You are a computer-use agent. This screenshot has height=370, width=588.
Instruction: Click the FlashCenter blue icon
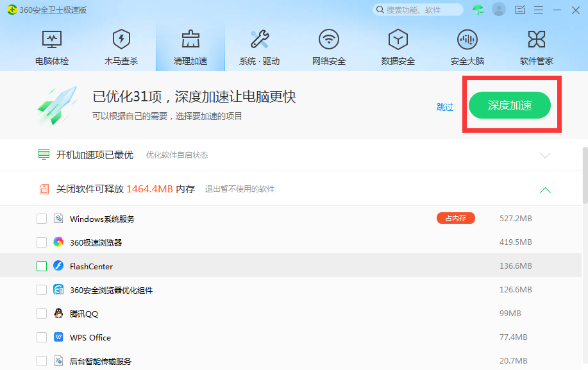58,265
